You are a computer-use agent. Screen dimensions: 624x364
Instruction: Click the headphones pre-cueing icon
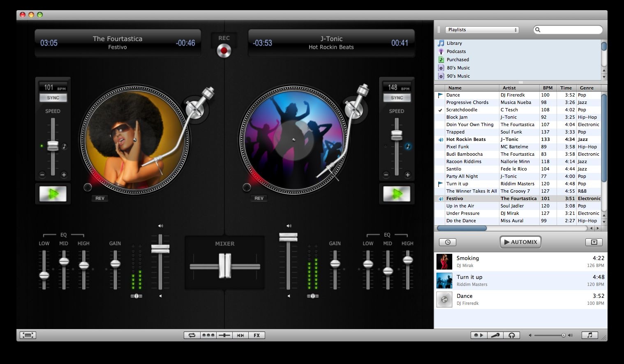coord(512,335)
